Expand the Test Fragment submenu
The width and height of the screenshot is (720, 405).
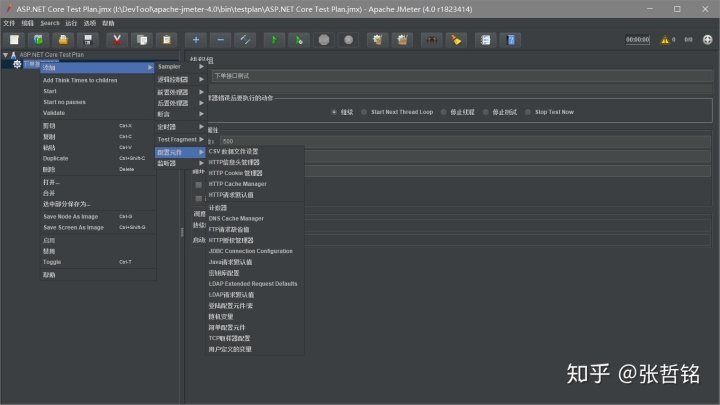point(180,139)
